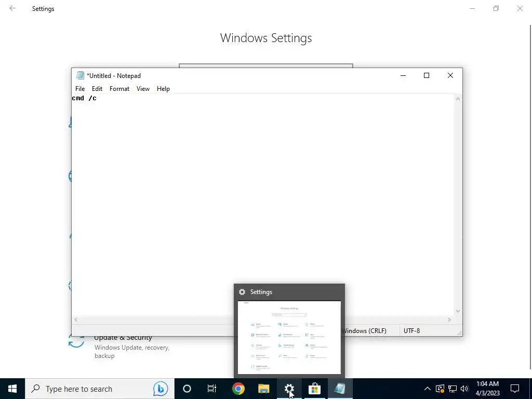Viewport: 532px width, 399px height.
Task: Open the View menu in Notepad
Action: [143, 88]
